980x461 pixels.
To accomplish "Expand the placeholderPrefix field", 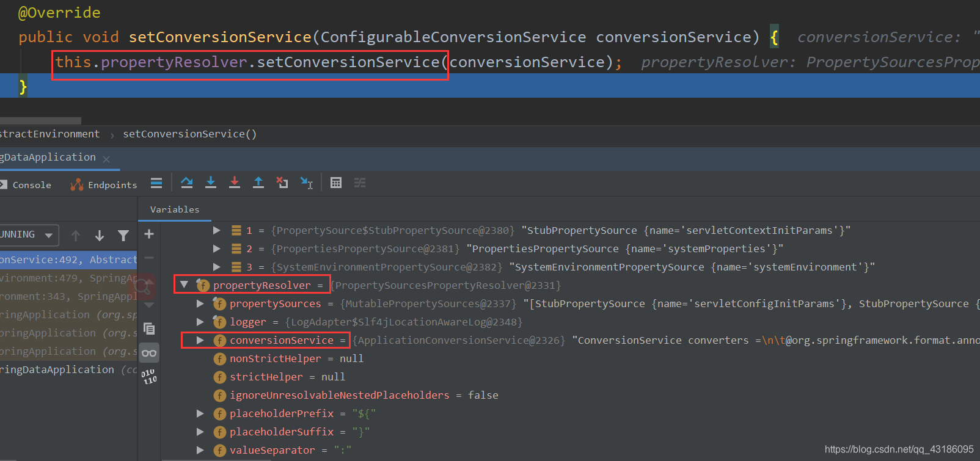I will (x=200, y=413).
